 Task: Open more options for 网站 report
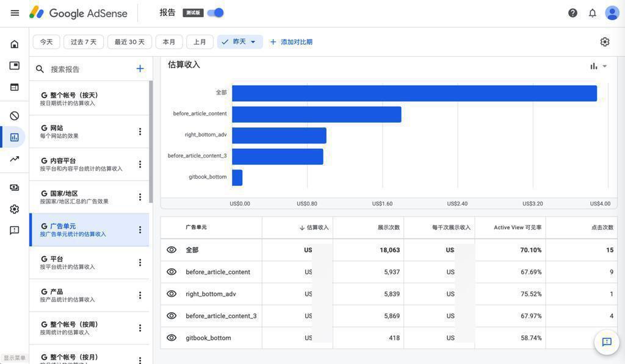click(140, 132)
